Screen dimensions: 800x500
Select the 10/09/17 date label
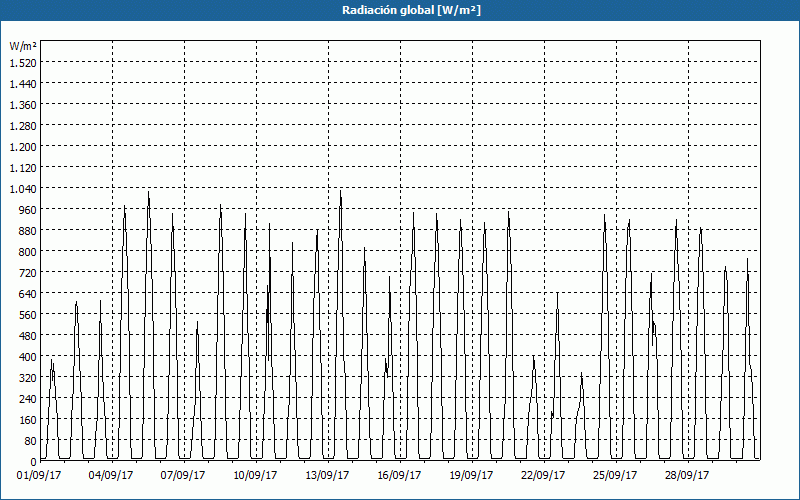(255, 476)
